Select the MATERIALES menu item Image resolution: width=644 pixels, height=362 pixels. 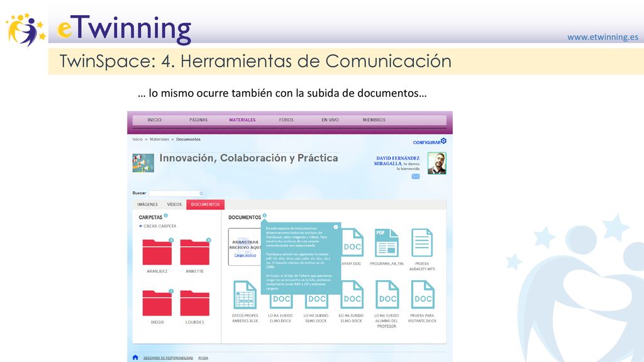pyautogui.click(x=242, y=120)
